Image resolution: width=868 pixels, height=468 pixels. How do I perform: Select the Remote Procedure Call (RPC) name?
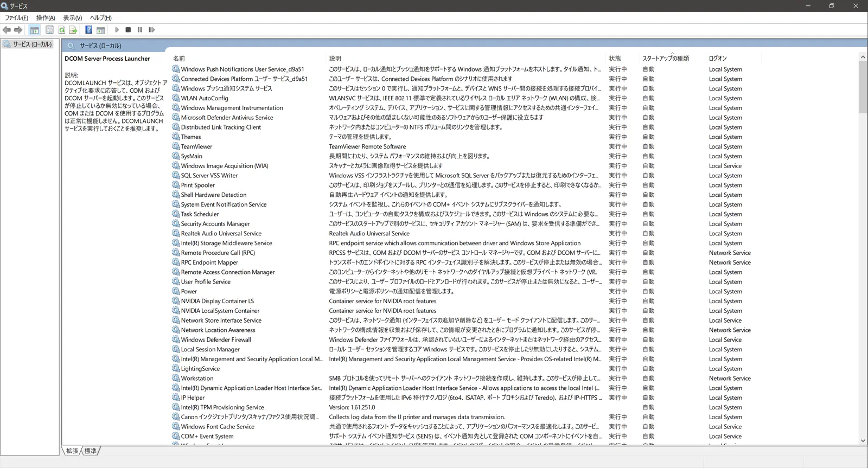(218, 253)
